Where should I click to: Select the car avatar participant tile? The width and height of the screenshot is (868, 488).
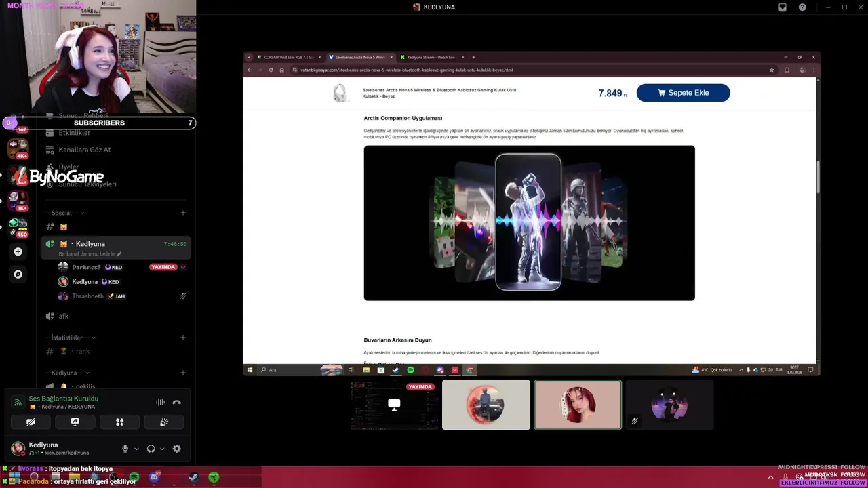point(486,405)
